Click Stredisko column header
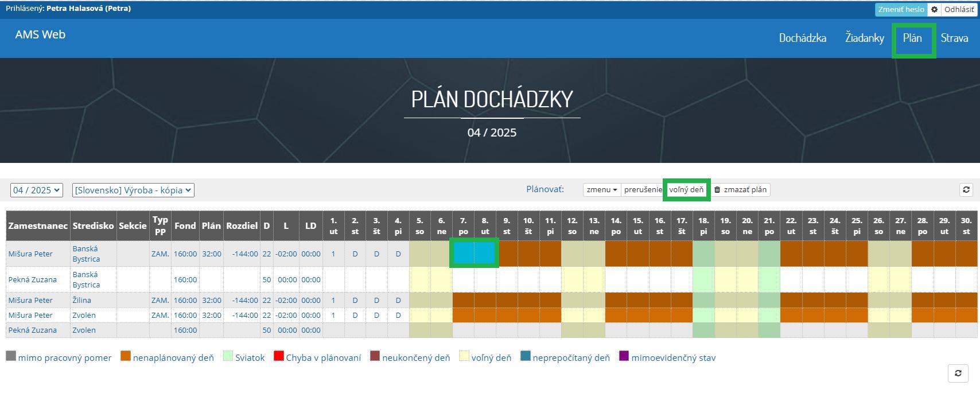This screenshot has height=397, width=980. [93, 225]
